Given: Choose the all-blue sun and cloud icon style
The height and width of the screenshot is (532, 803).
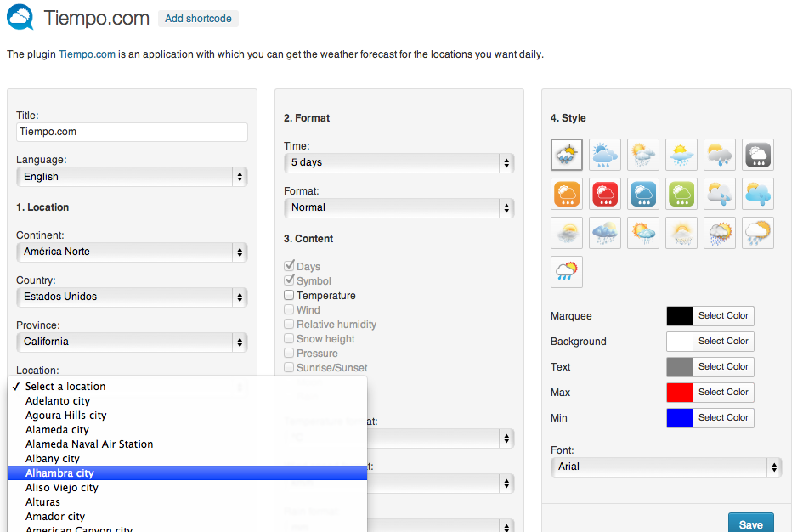Looking at the screenshot, I should (x=605, y=154).
